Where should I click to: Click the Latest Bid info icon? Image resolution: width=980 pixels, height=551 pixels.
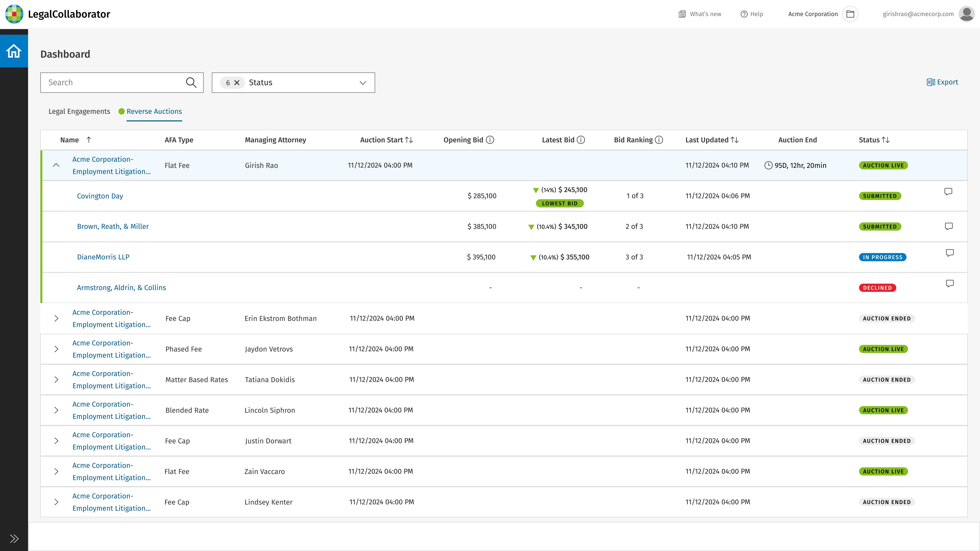[581, 140]
